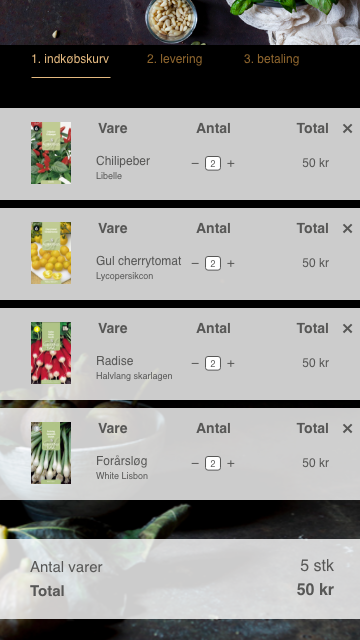360x640 pixels.
Task: Delete the Radise item using X
Action: tap(347, 329)
